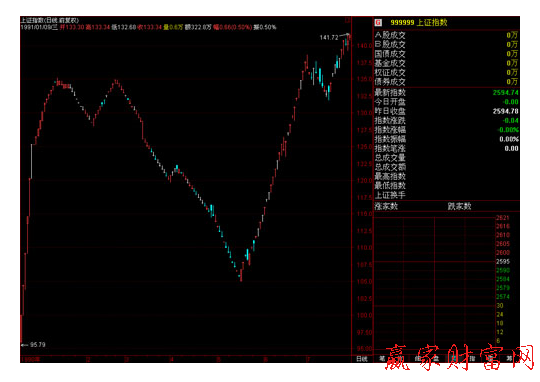Switch to the 盘 tab at bottom
Screen dimensions: 540x382
click(436, 359)
